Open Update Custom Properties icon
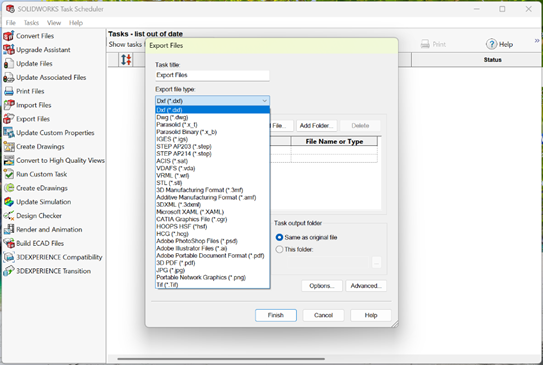543x365 pixels. tap(9, 133)
